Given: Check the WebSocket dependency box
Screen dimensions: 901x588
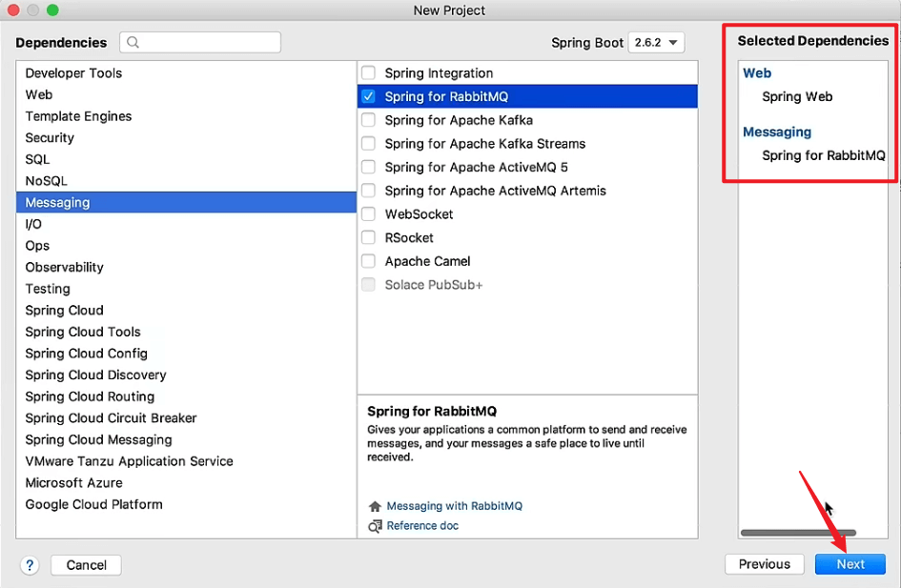Looking at the screenshot, I should tap(368, 213).
